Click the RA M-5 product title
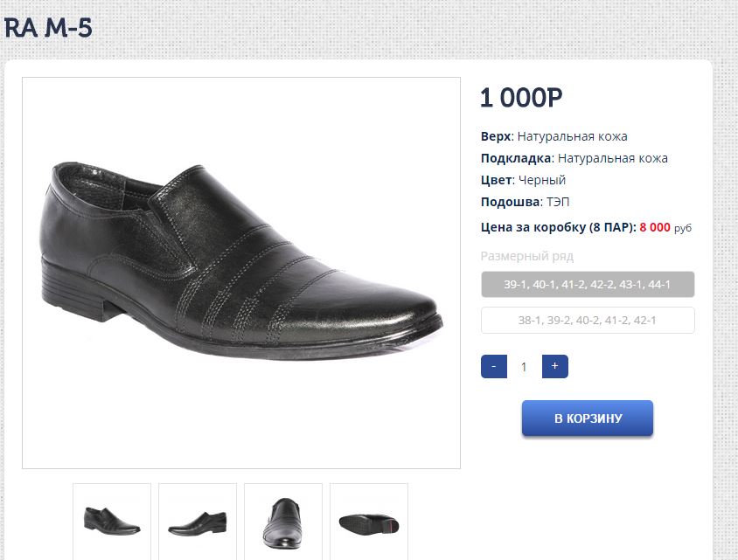Viewport: 738px width, 560px height. point(49,28)
